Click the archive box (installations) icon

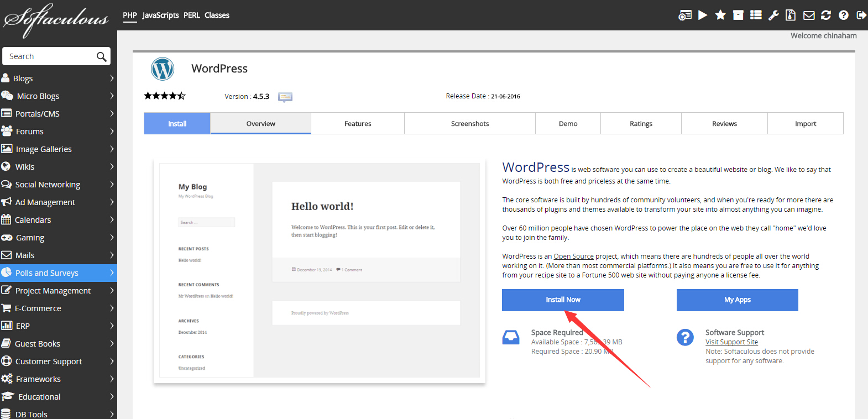[x=738, y=15]
